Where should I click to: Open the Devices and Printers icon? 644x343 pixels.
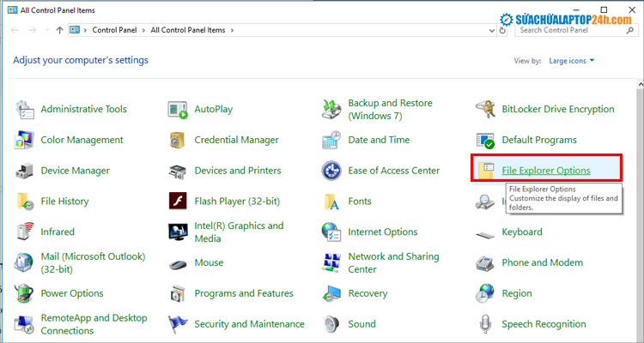pyautogui.click(x=178, y=171)
